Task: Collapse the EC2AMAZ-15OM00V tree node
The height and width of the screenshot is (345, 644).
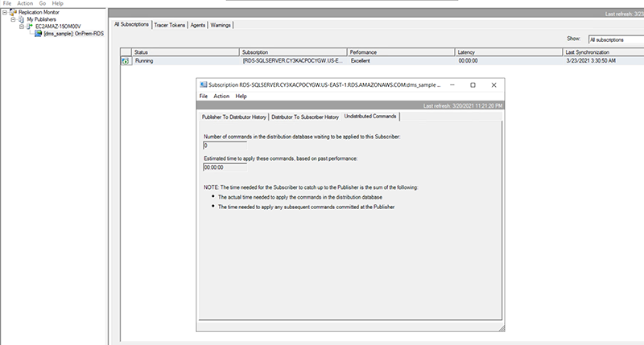Action: click(21, 27)
